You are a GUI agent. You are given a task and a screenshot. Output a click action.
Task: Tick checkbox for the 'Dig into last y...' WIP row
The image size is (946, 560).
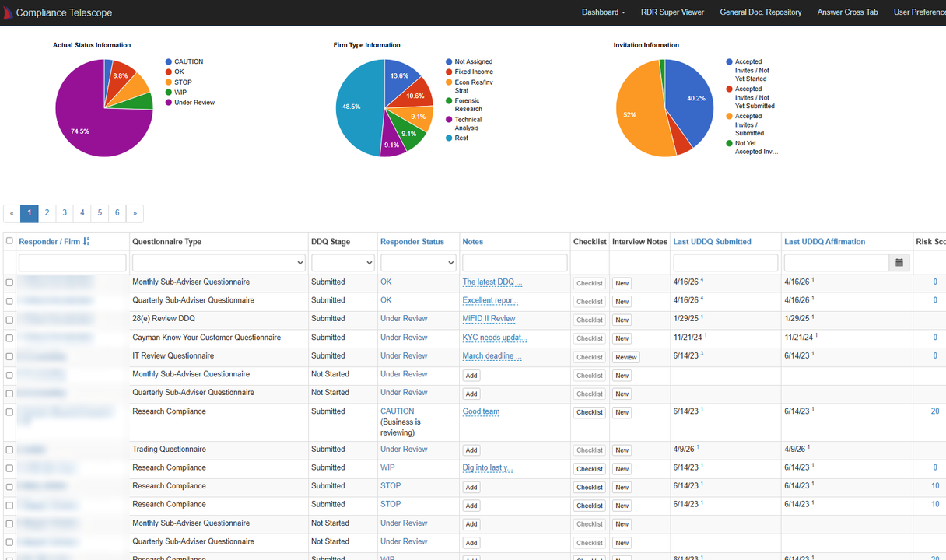[x=9, y=469]
